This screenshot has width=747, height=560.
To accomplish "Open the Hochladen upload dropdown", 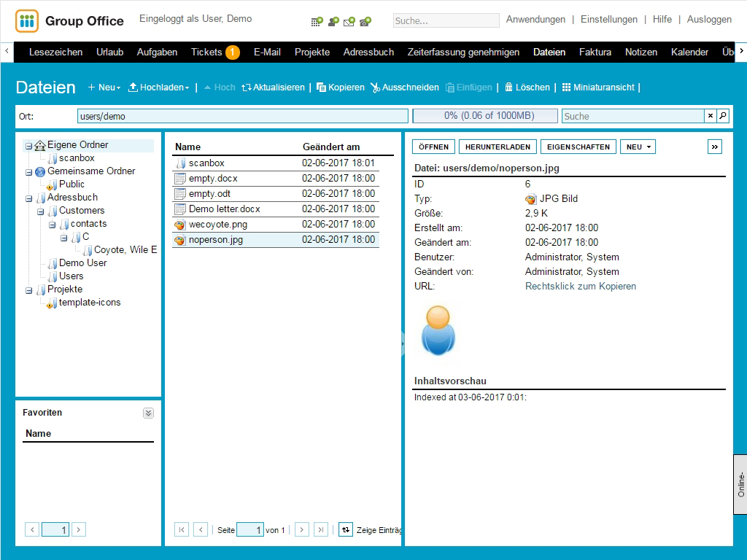I will tap(158, 87).
